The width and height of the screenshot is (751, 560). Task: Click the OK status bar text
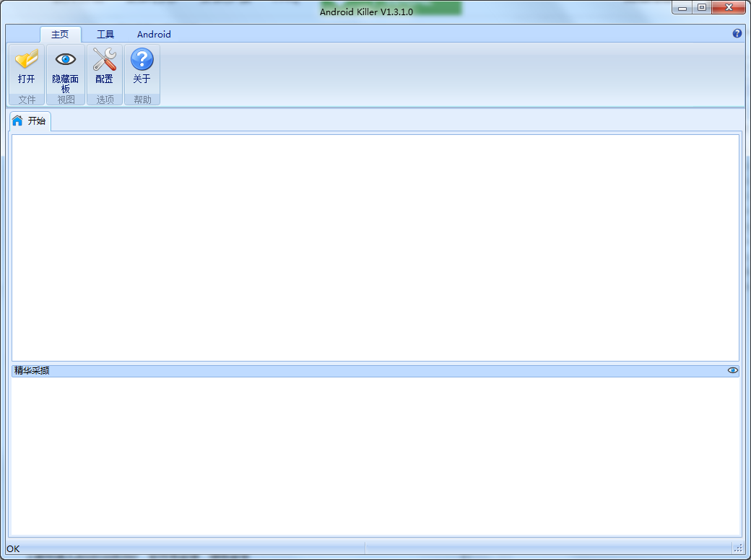tap(13, 548)
